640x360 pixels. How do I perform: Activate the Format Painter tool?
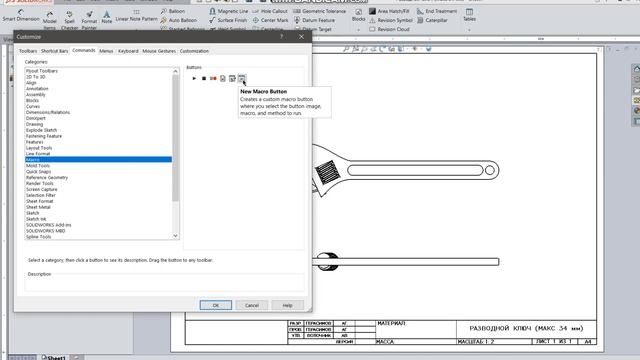click(x=89, y=20)
